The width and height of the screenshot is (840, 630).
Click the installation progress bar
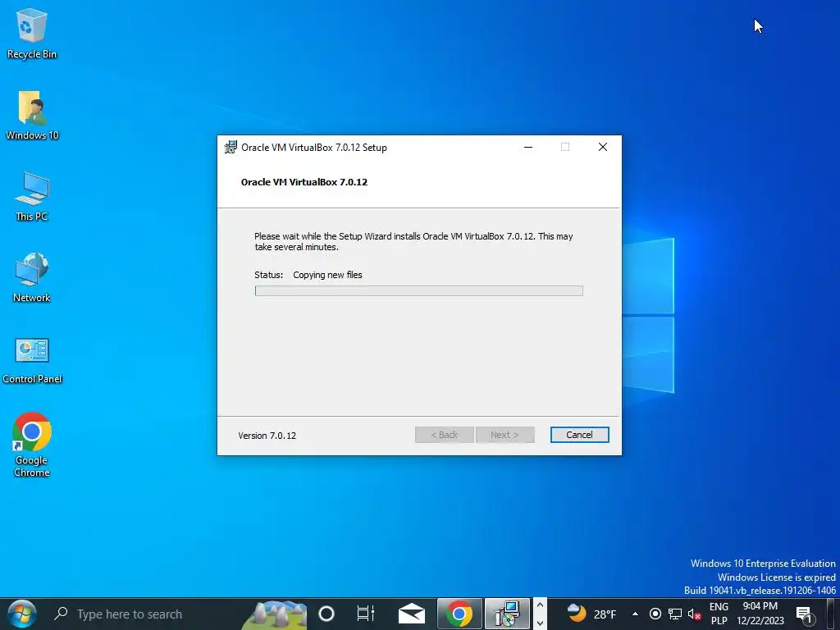coord(419,291)
